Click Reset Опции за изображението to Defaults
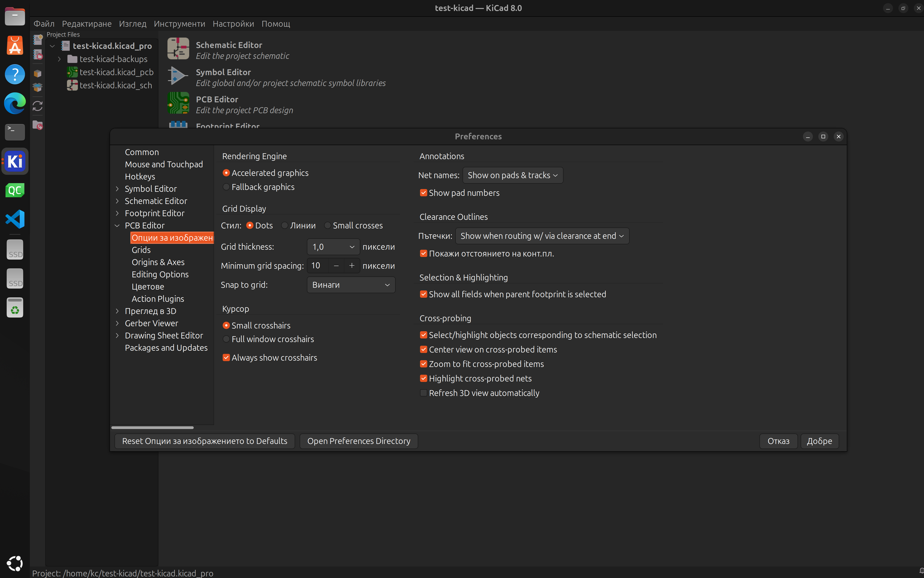 click(x=204, y=441)
